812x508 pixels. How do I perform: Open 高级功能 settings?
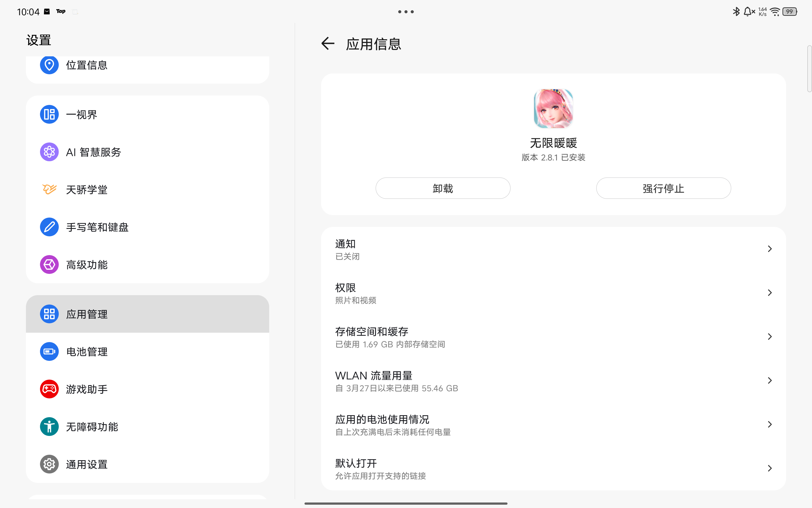click(147, 265)
